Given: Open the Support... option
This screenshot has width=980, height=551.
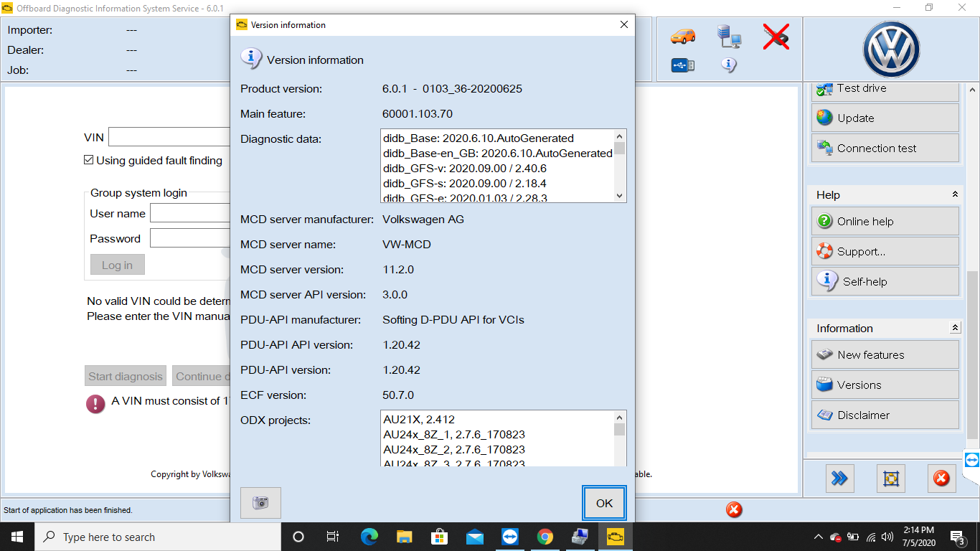Looking at the screenshot, I should [885, 251].
